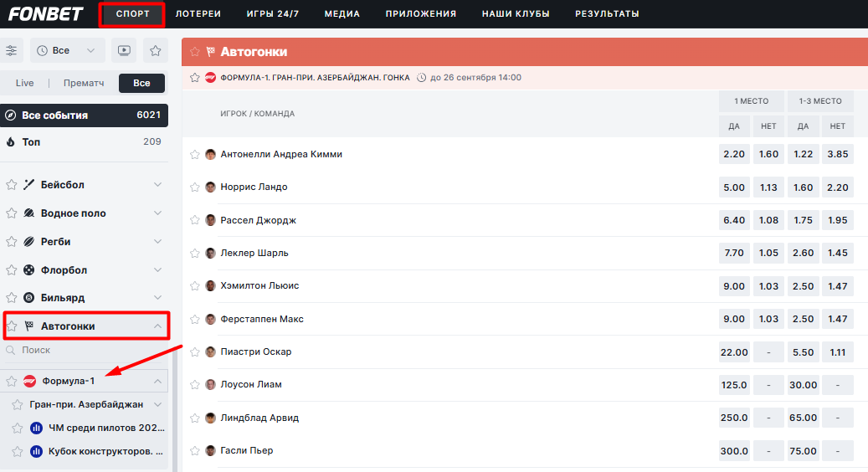Viewport: 868px width, 472px height.
Task: Favorite Гран-при. Азербайджан in sidebar
Action: 18,404
